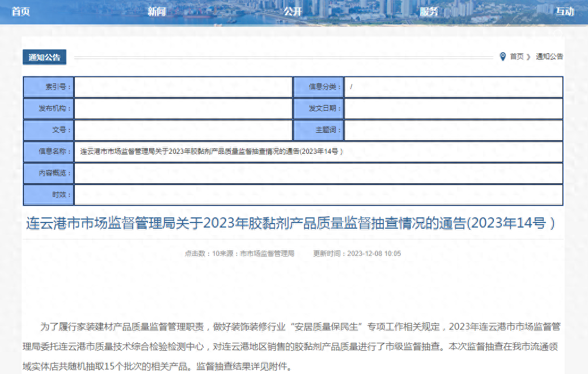Image resolution: width=588 pixels, height=374 pixels.
Task: Click the location pin icon beside breadcrumb
Action: (502, 57)
